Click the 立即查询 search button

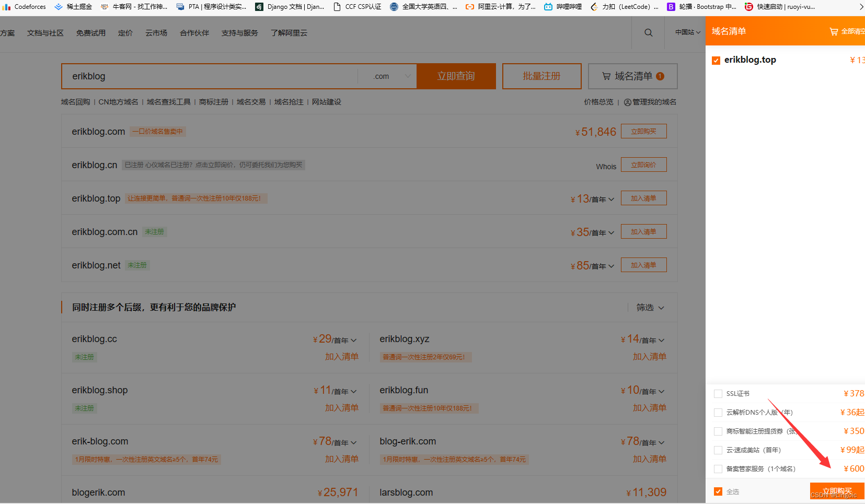coord(456,76)
